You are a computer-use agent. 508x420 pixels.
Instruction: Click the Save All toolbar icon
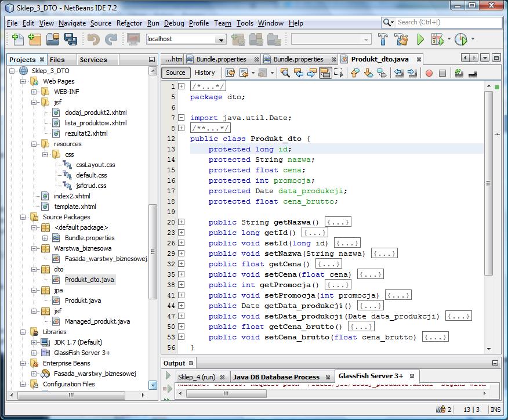(70, 39)
